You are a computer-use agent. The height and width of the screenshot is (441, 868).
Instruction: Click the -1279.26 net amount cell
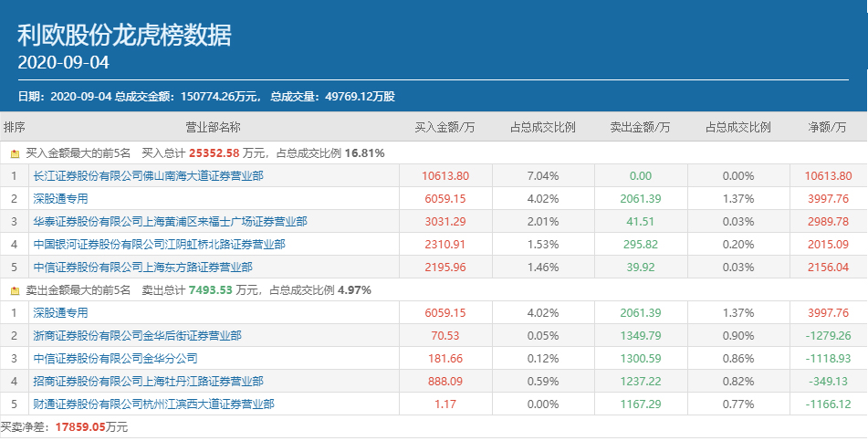pos(828,336)
